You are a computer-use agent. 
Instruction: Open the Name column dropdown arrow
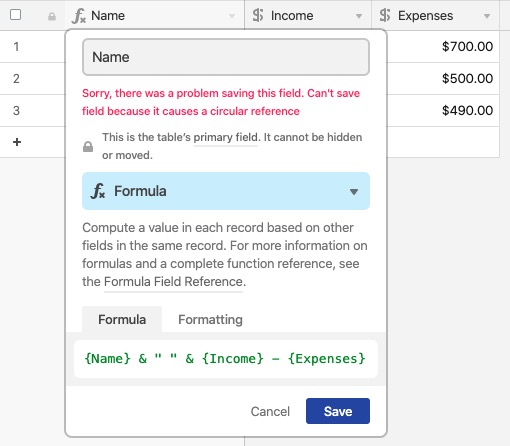click(232, 16)
